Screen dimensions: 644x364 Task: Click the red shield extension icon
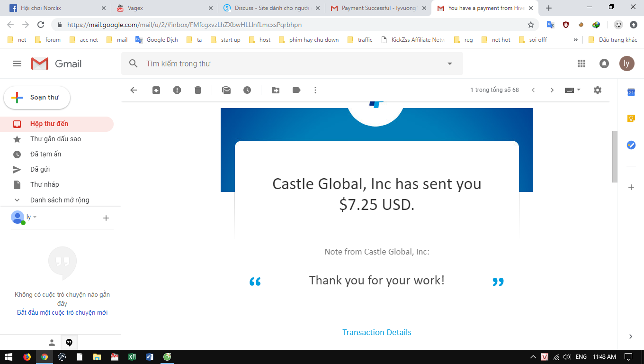click(565, 25)
